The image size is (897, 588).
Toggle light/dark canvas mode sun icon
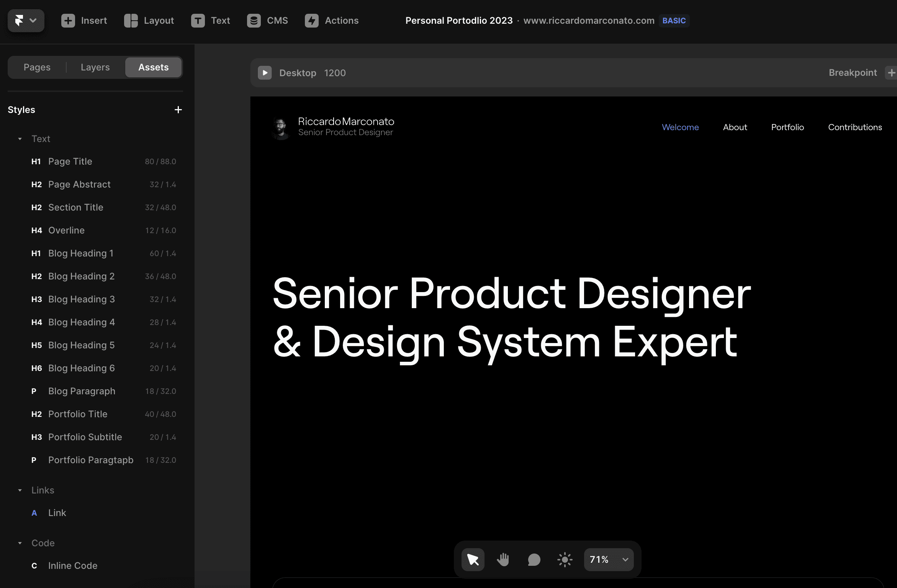coord(565,560)
